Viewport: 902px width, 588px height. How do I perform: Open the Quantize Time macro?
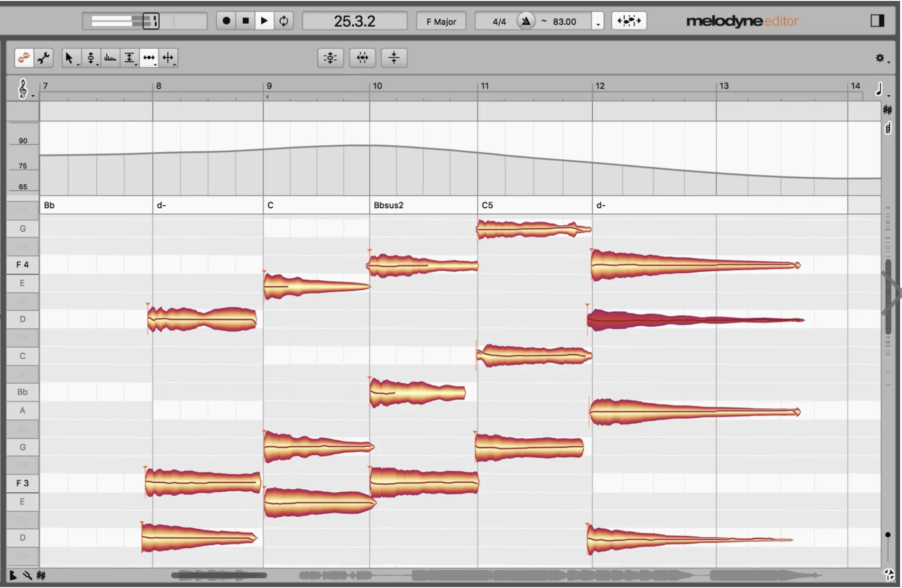point(362,57)
